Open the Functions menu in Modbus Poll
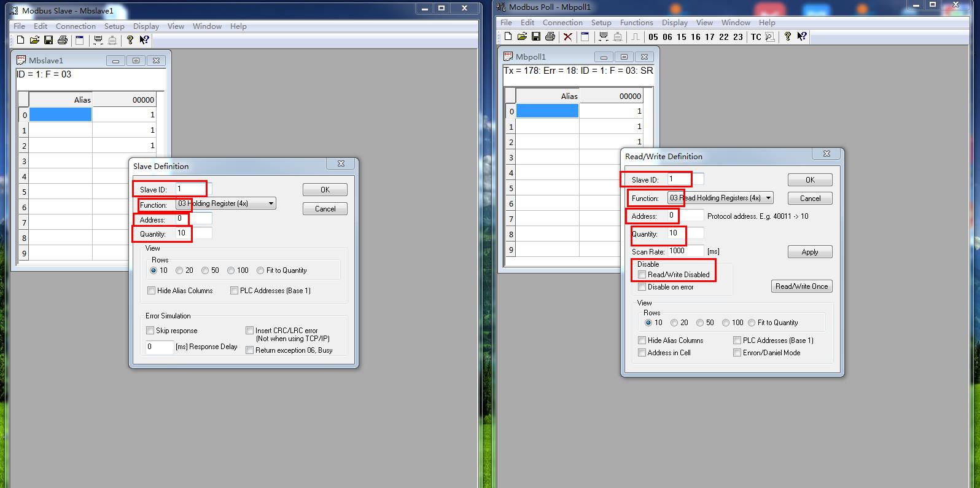 tap(636, 23)
